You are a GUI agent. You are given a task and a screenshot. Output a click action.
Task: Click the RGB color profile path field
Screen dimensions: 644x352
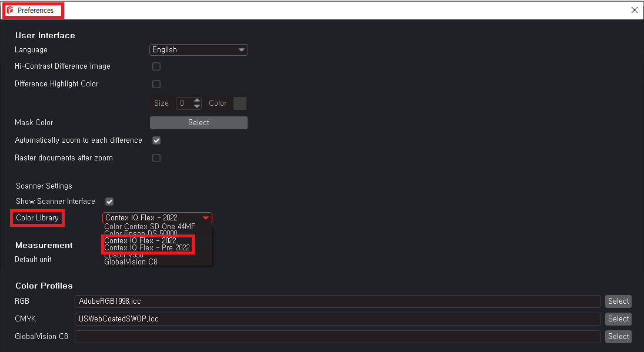click(x=338, y=301)
